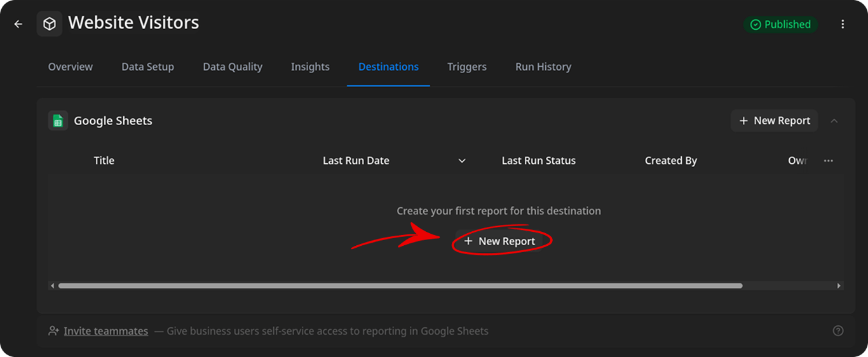Open the three-dot menu beside Published
The image size is (868, 357).
click(843, 24)
